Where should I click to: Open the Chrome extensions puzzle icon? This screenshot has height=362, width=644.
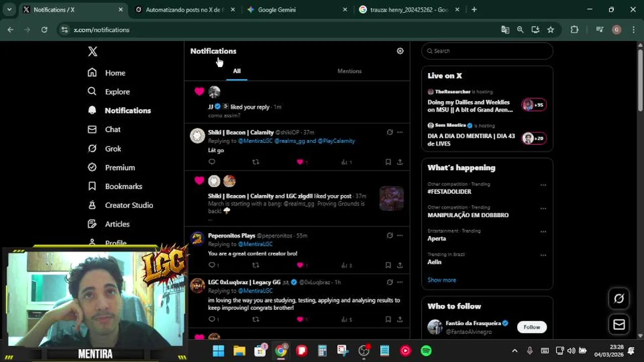tap(574, 30)
